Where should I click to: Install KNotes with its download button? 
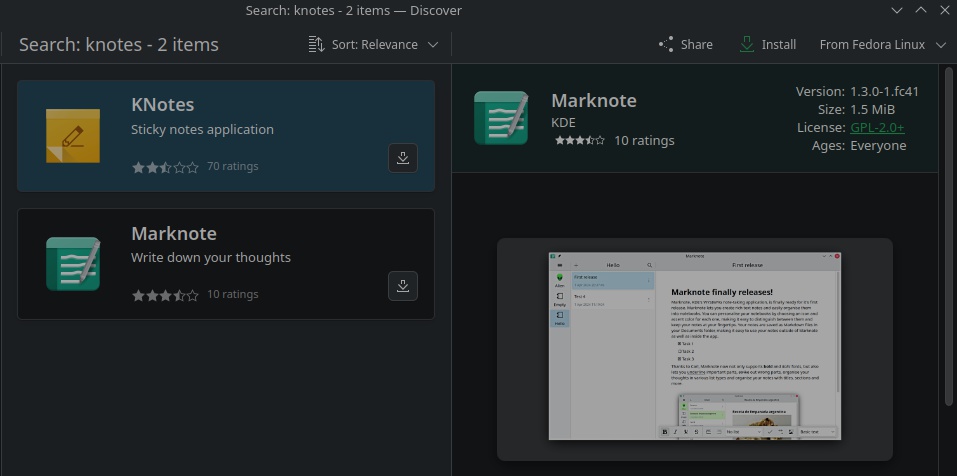[403, 158]
